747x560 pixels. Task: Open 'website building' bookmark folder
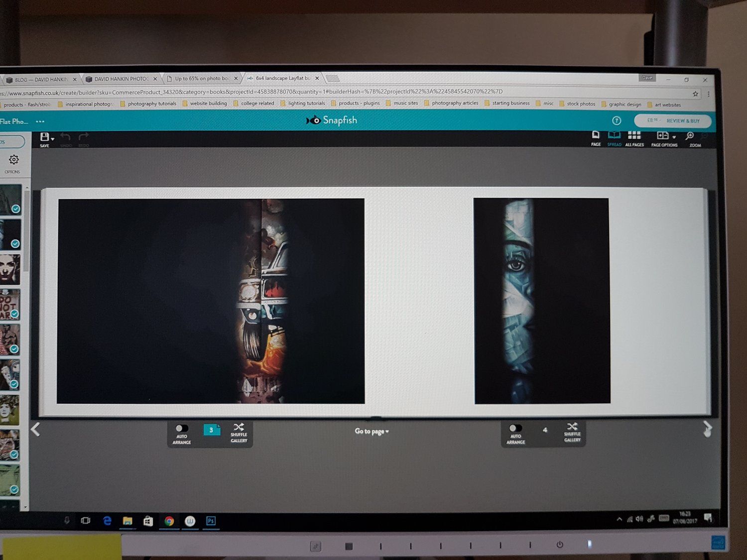point(205,104)
